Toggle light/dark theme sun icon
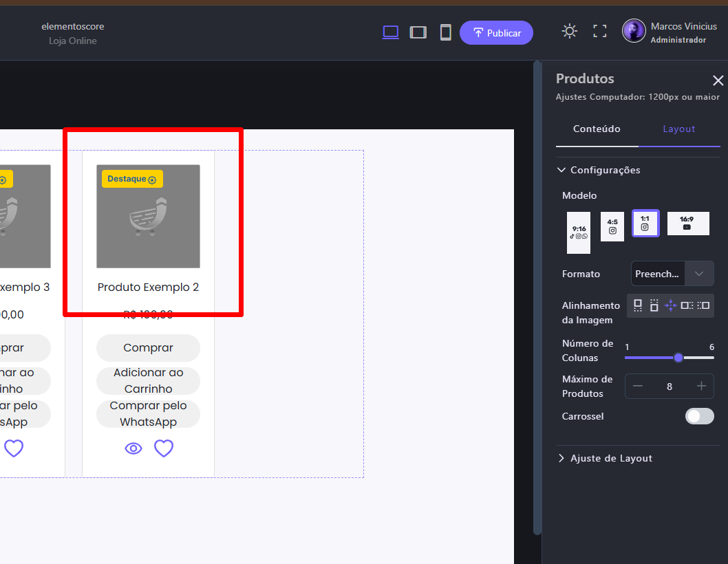Image resolution: width=728 pixels, height=564 pixels. tap(569, 31)
